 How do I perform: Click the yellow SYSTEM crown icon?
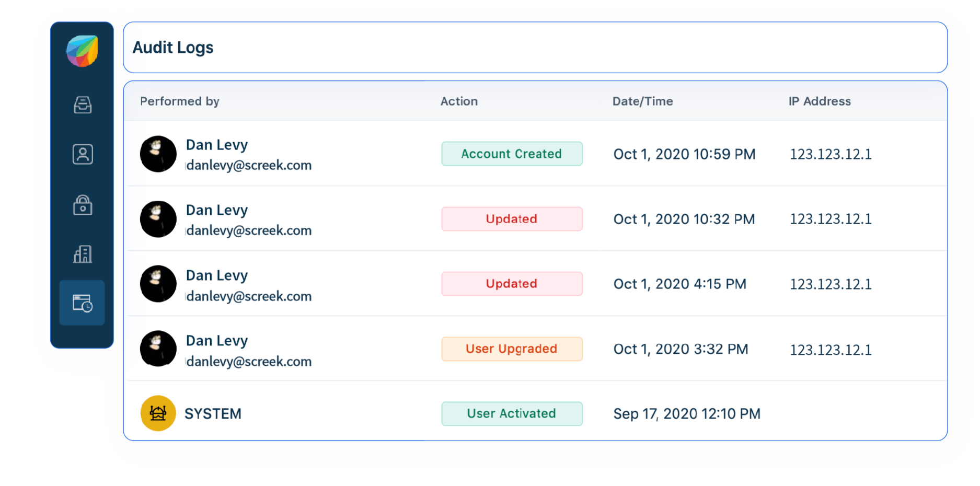tap(158, 413)
